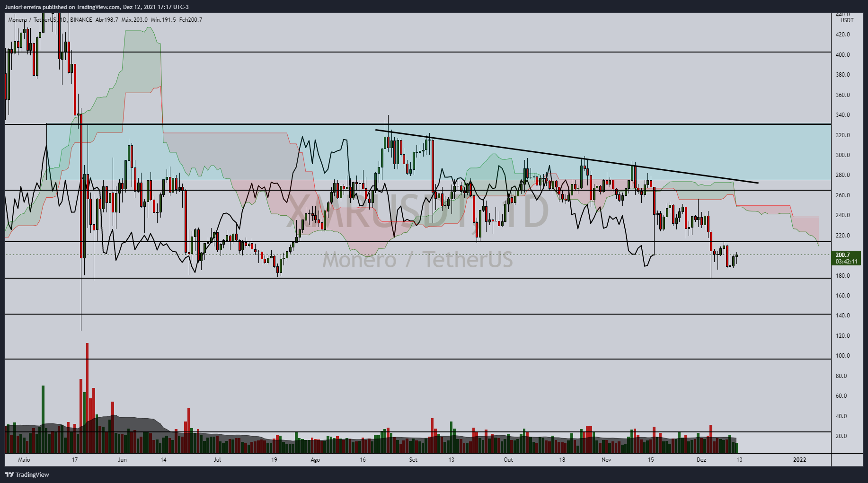Click the Máx.203.0 high value
The width and height of the screenshot is (868, 483).
tap(134, 20)
